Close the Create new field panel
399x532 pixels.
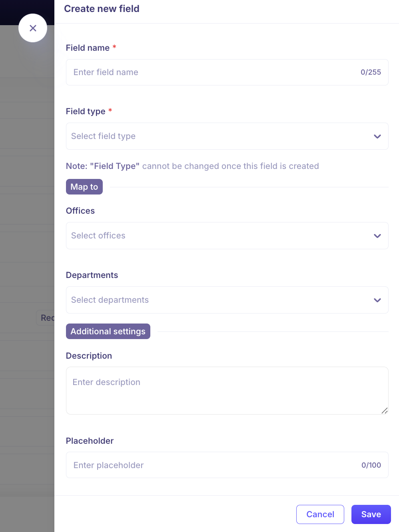click(x=33, y=28)
